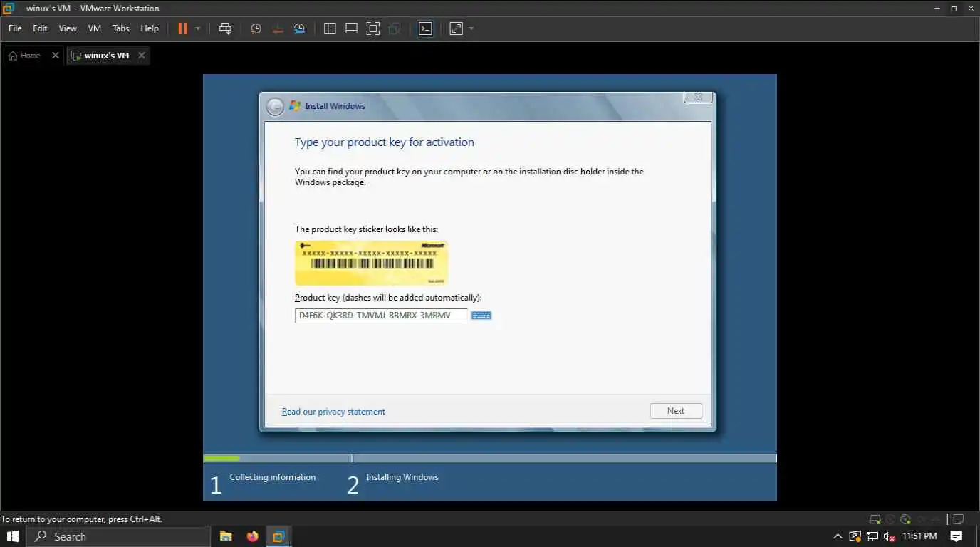Open the View menu
The height and width of the screenshot is (547, 980).
pyautogui.click(x=68, y=28)
